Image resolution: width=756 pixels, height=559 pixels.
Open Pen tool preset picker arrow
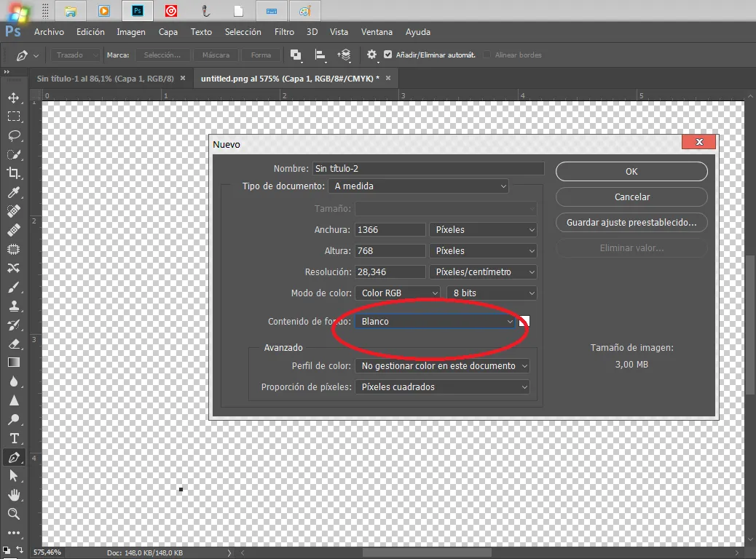(36, 55)
